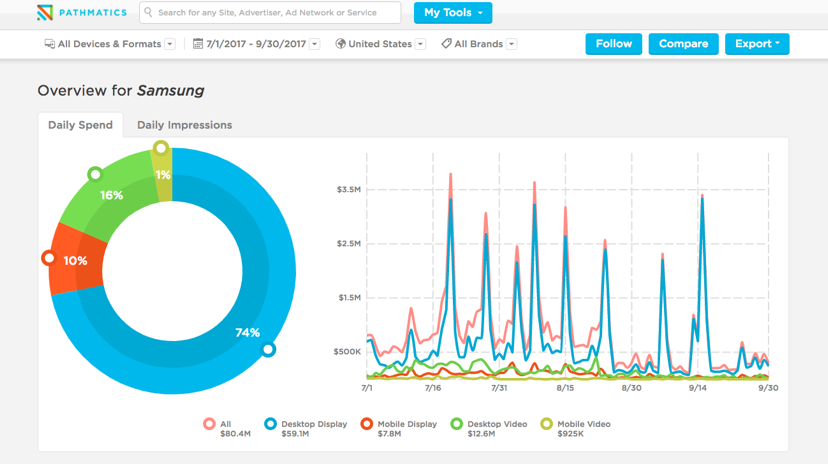828x464 pixels.
Task: Select the Daily Spend tab
Action: (x=80, y=125)
